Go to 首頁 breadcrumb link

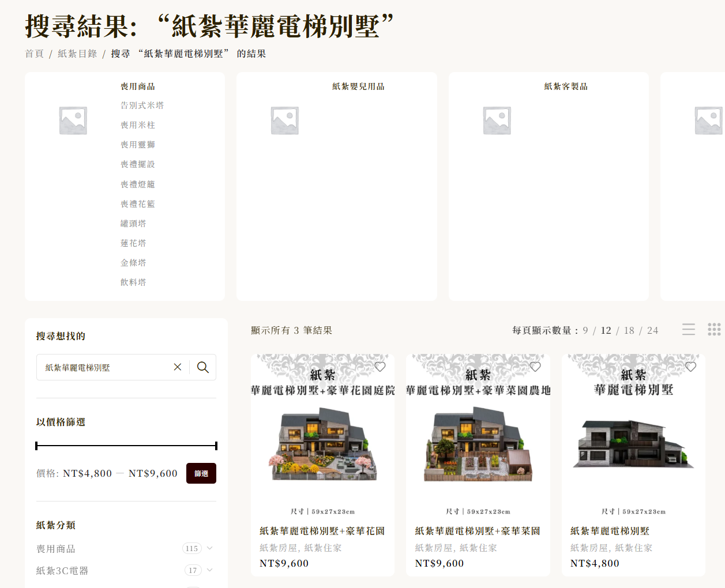click(34, 54)
